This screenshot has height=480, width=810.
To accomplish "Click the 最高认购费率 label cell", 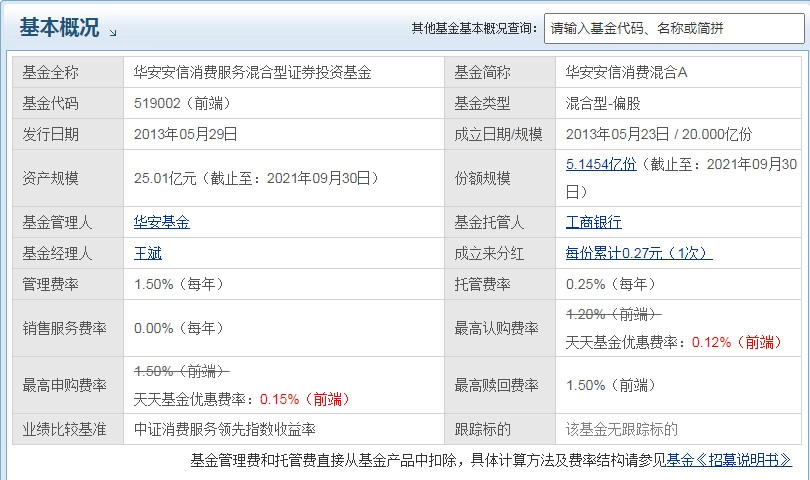I will (x=500, y=328).
